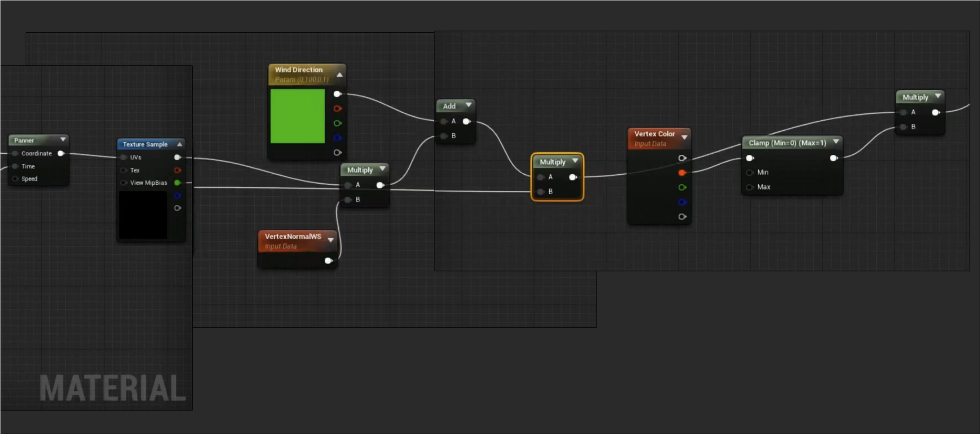The height and width of the screenshot is (434, 980).
Task: Click Texture Sample green output pin
Action: click(177, 183)
